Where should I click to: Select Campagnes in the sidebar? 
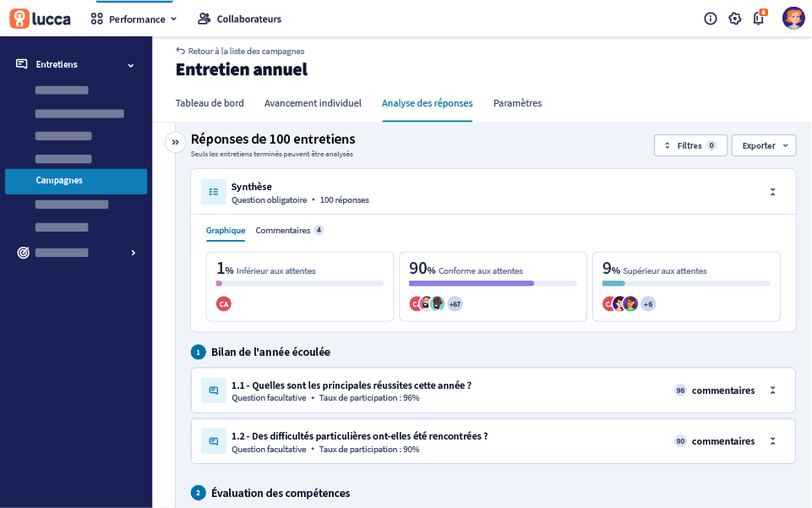click(76, 181)
